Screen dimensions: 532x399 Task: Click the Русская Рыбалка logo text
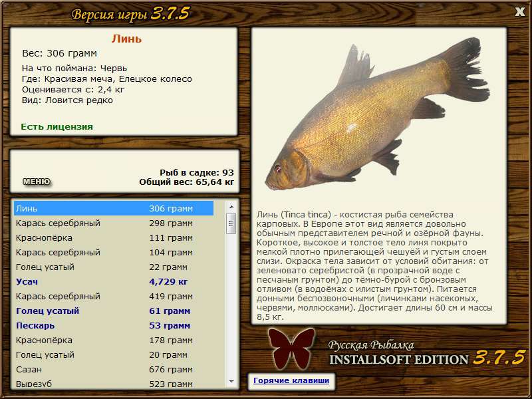[x=371, y=345]
